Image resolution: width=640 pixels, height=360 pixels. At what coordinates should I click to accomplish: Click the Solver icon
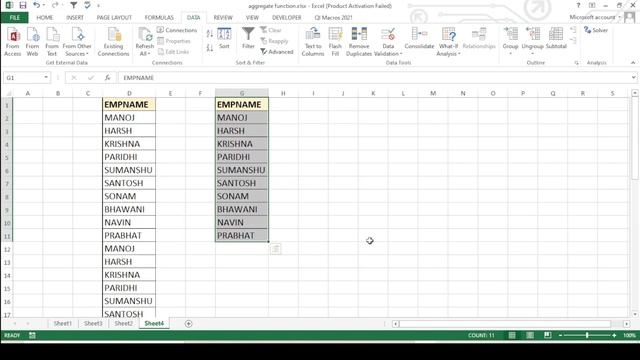click(596, 30)
